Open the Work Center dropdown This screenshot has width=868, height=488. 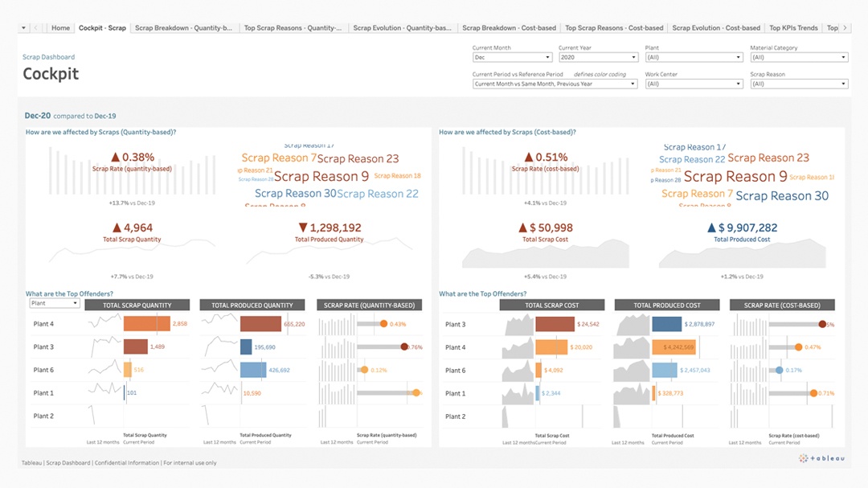(693, 84)
